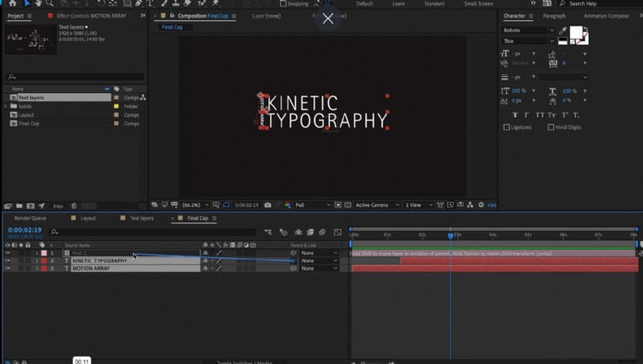The height and width of the screenshot is (364, 643).
Task: Select the Zoom magnifier tool
Action: [50, 3]
